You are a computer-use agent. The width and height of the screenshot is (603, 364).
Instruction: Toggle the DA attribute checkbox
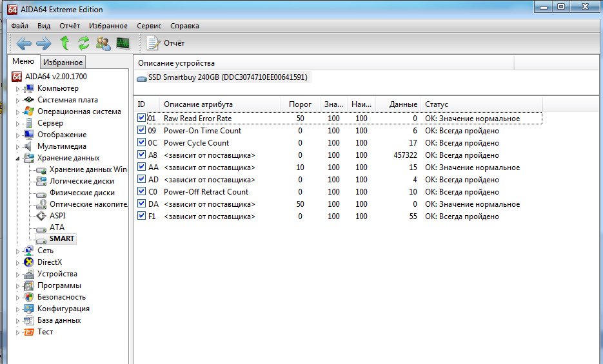click(141, 204)
